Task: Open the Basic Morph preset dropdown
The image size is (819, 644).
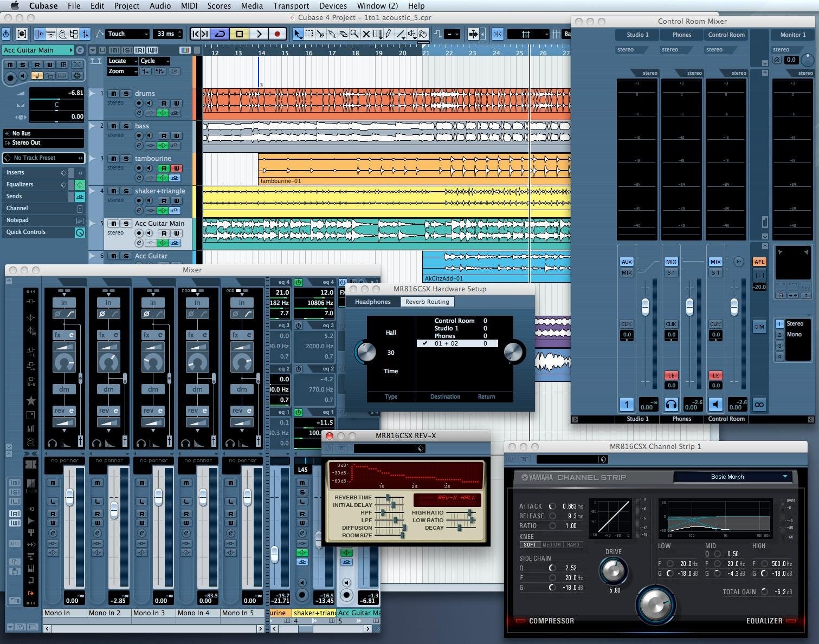Action: 732,477
